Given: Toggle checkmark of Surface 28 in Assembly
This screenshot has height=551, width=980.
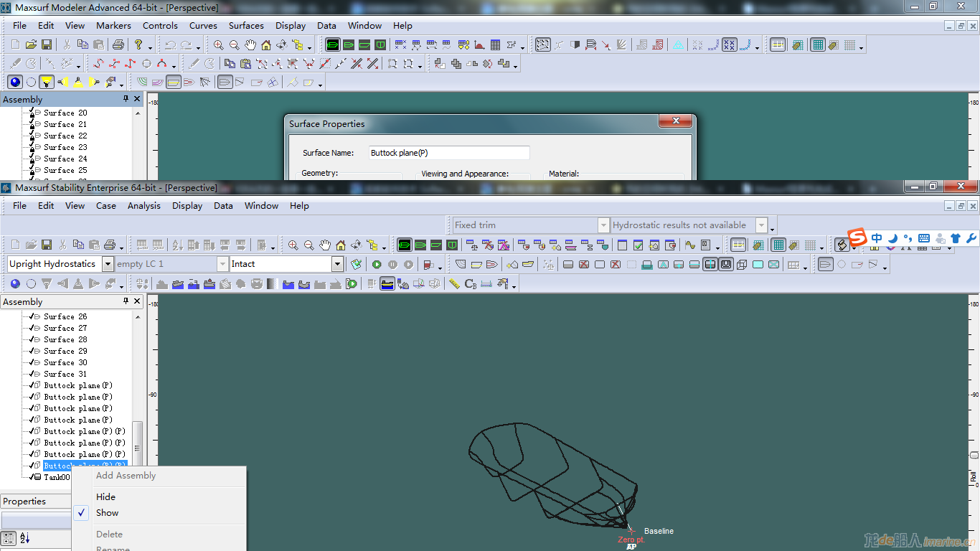Looking at the screenshot, I should coord(32,339).
